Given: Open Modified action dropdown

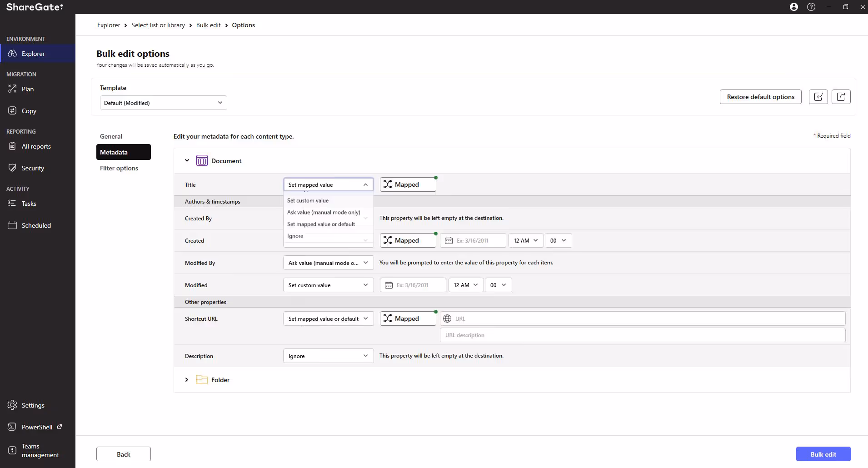Looking at the screenshot, I should (328, 285).
